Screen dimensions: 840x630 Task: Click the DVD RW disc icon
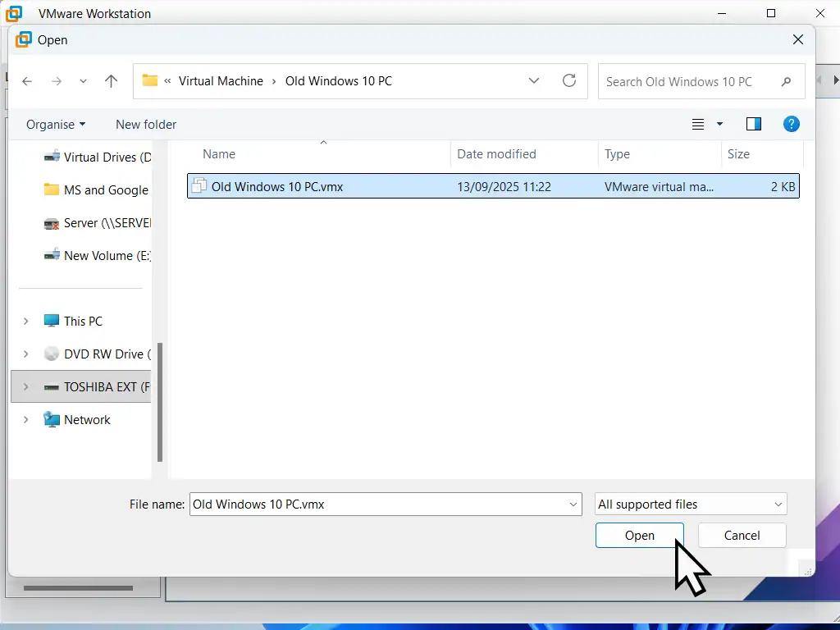point(52,354)
